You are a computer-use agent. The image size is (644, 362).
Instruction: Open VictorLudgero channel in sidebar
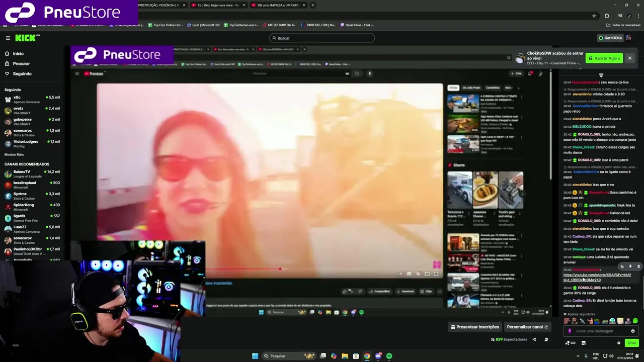32,143
